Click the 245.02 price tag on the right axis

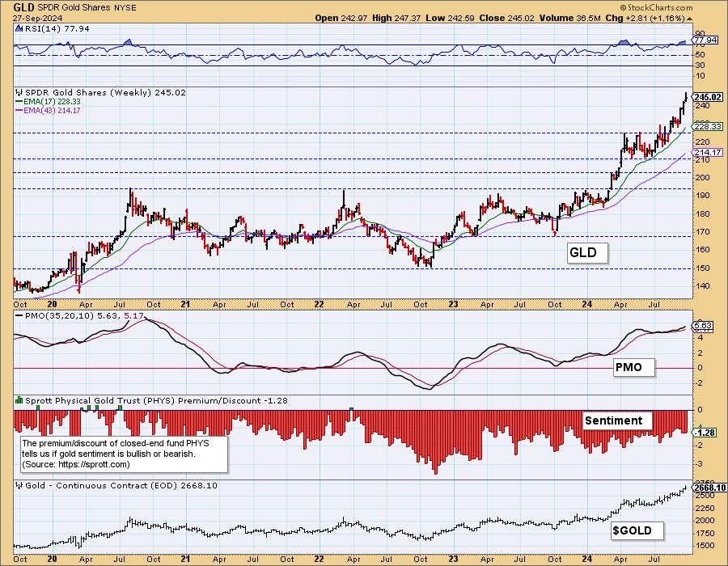[x=708, y=97]
